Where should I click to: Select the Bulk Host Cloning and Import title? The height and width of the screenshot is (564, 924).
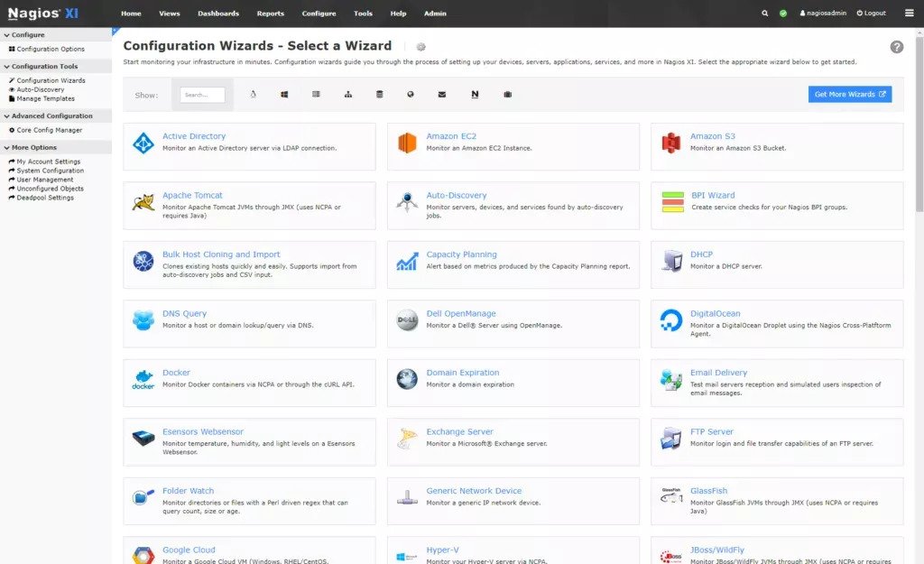[221, 254]
